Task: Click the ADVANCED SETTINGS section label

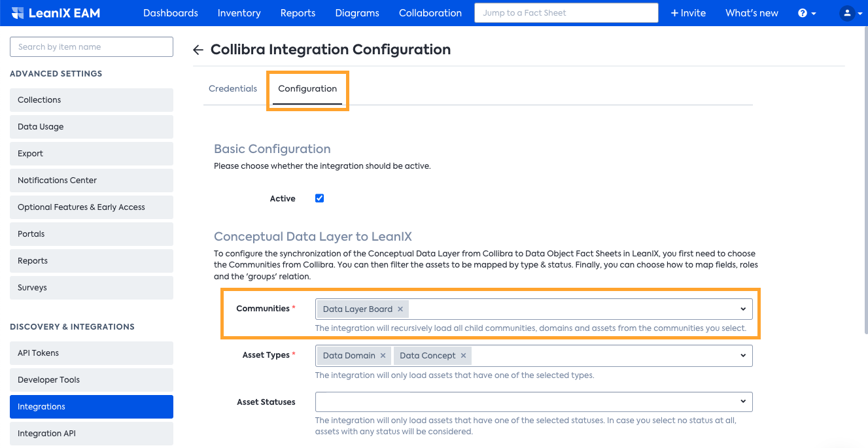Action: click(56, 74)
